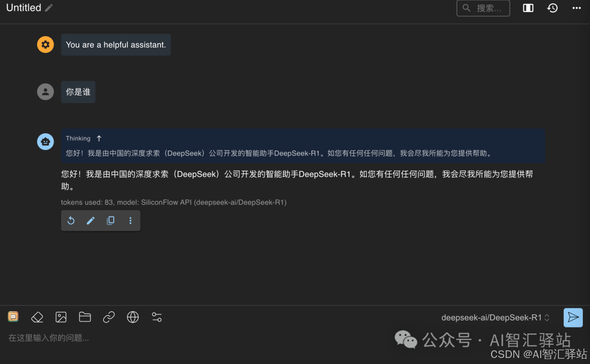Select the 你是谁 user message bubble
Viewport: 590px width, 364px height.
pyautogui.click(x=78, y=92)
